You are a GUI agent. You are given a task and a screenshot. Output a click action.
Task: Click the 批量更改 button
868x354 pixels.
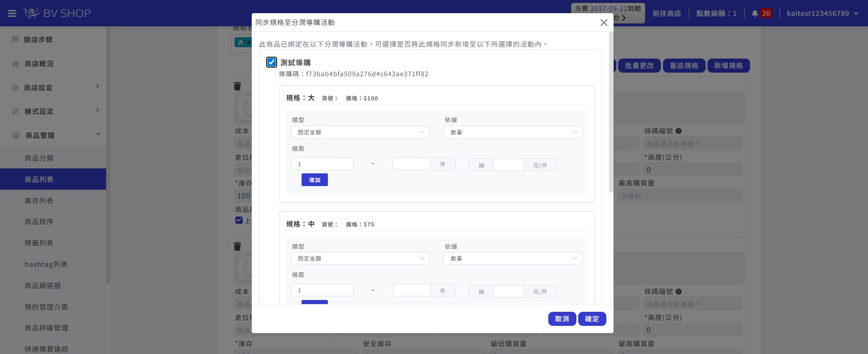pos(639,66)
